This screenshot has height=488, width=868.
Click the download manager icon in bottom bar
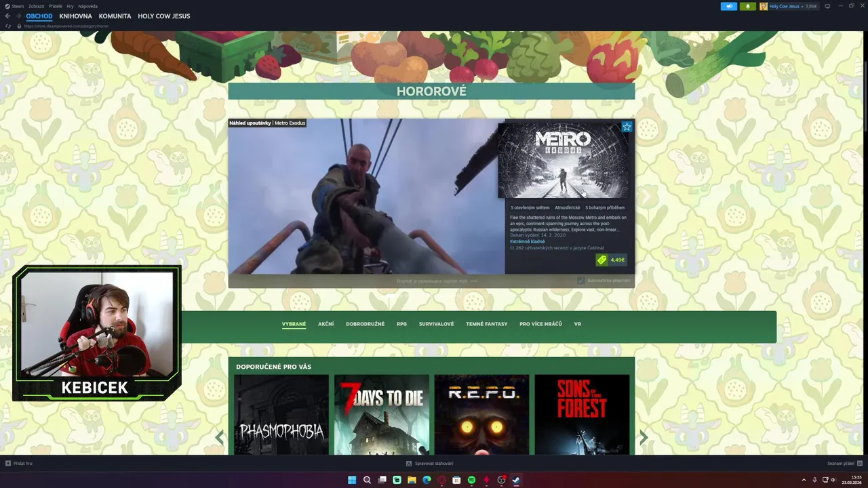[x=409, y=464]
